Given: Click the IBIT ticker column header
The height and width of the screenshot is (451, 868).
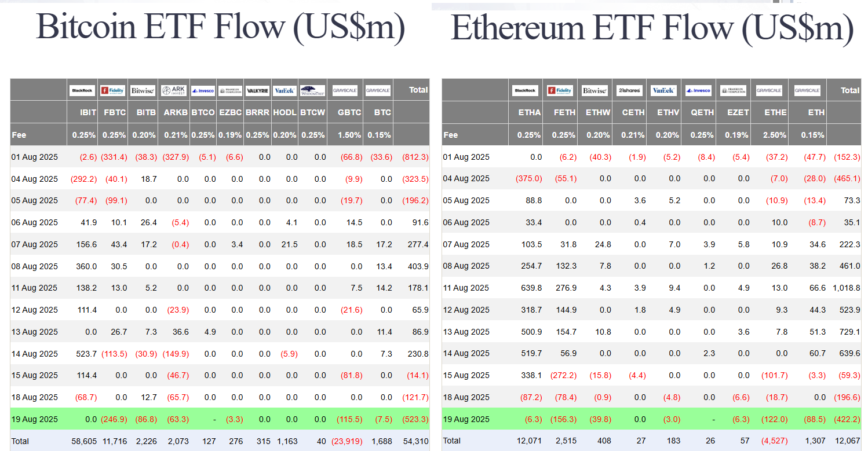Looking at the screenshot, I should point(88,112).
